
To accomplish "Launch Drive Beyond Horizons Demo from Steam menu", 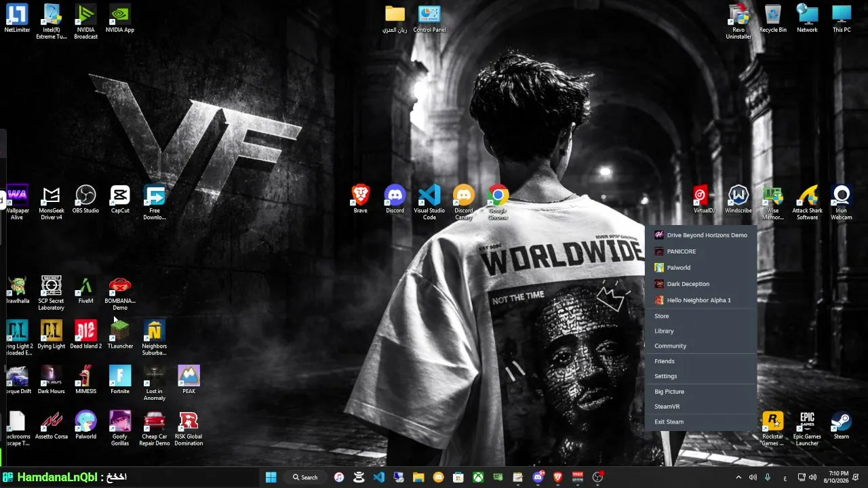I will coord(701,235).
